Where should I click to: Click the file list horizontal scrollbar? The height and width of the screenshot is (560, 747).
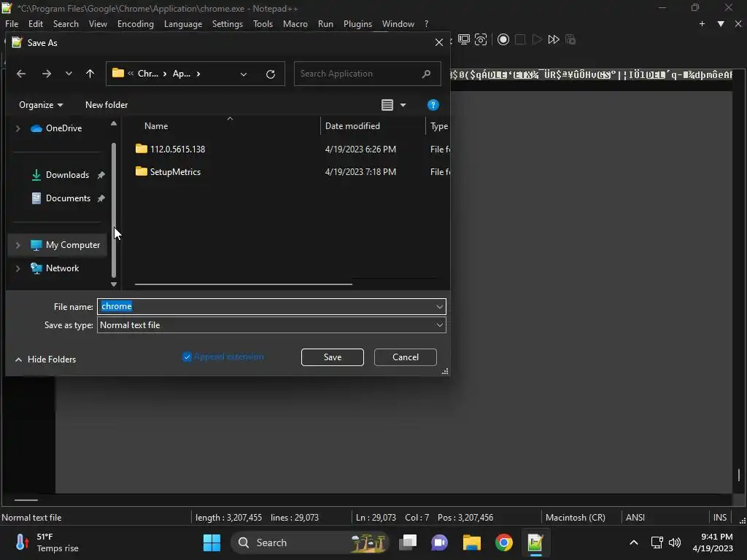(244, 284)
